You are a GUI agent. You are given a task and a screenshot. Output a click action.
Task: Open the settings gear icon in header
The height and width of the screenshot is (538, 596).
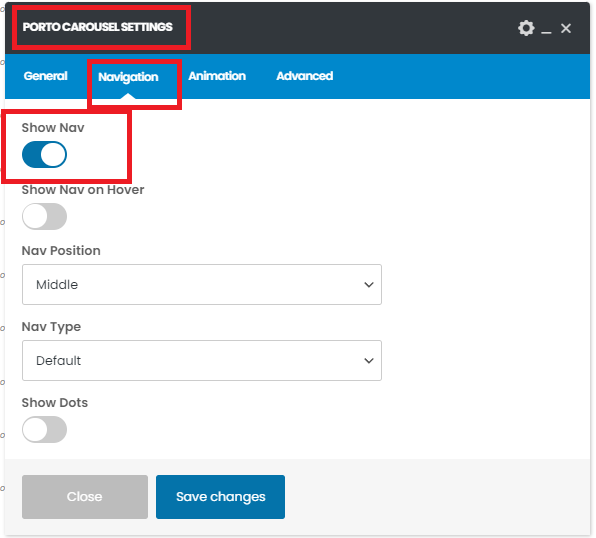click(x=526, y=28)
